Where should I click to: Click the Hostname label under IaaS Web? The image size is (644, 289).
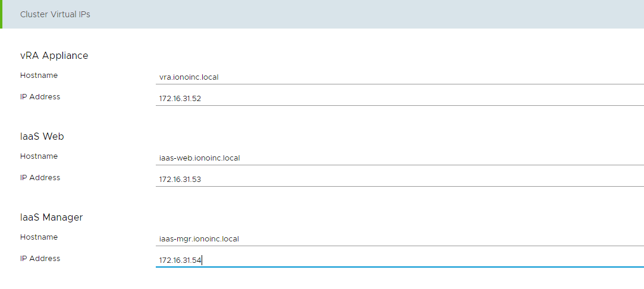coord(39,156)
